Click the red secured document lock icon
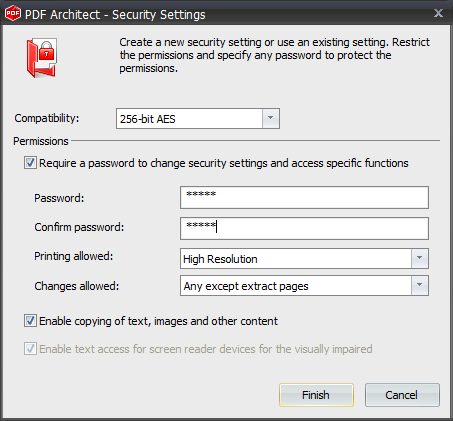453x421 pixels. coord(42,58)
